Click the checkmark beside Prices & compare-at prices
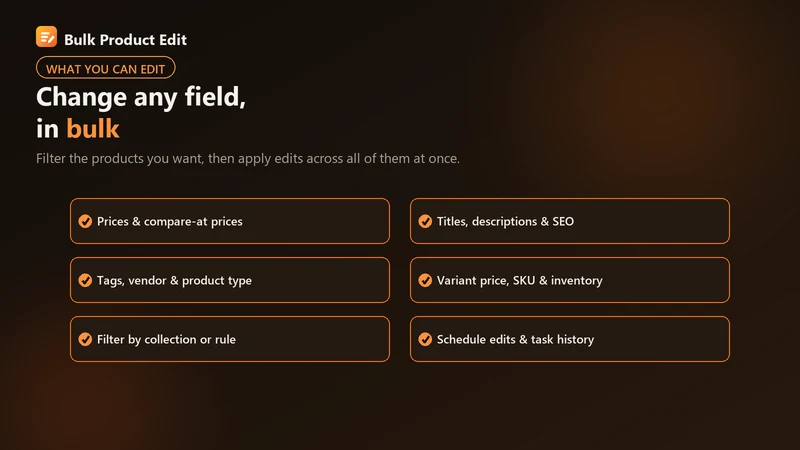800x450 pixels. 85,221
